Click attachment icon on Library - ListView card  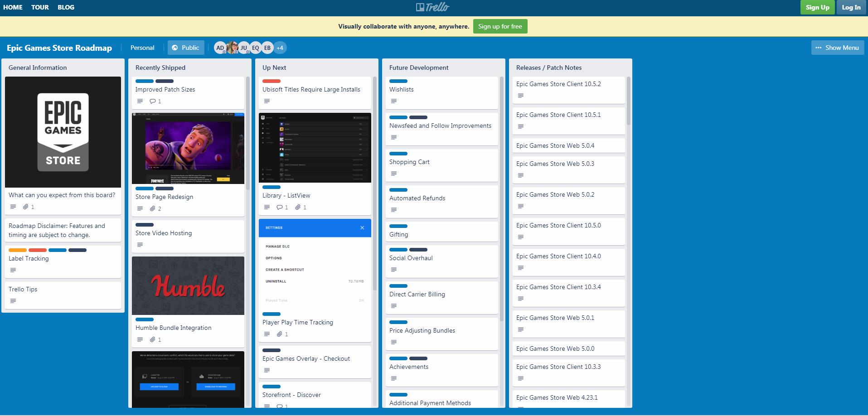tap(298, 207)
